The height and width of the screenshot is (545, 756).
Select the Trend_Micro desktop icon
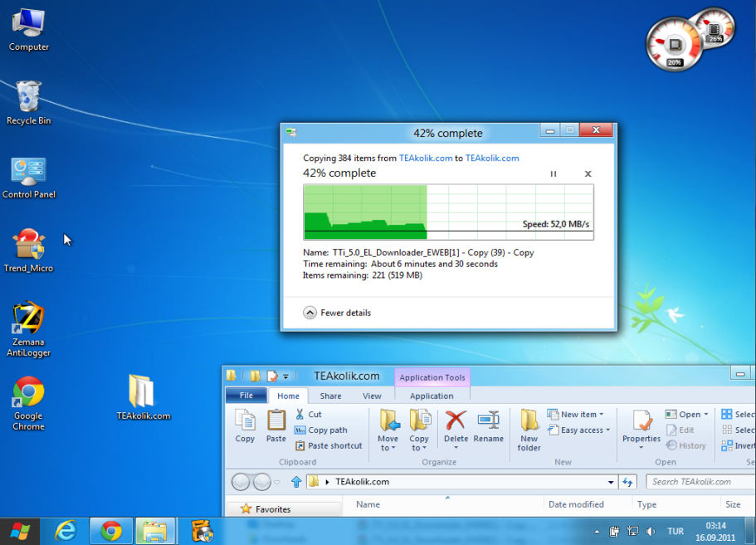[28, 251]
